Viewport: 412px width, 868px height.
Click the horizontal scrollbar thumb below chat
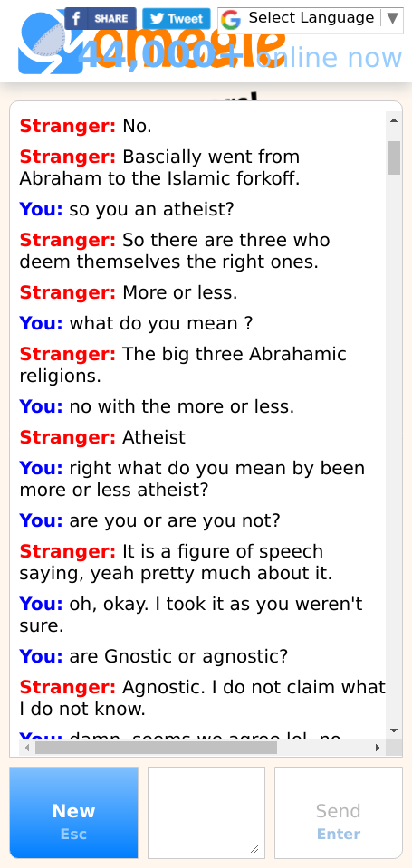[156, 748]
